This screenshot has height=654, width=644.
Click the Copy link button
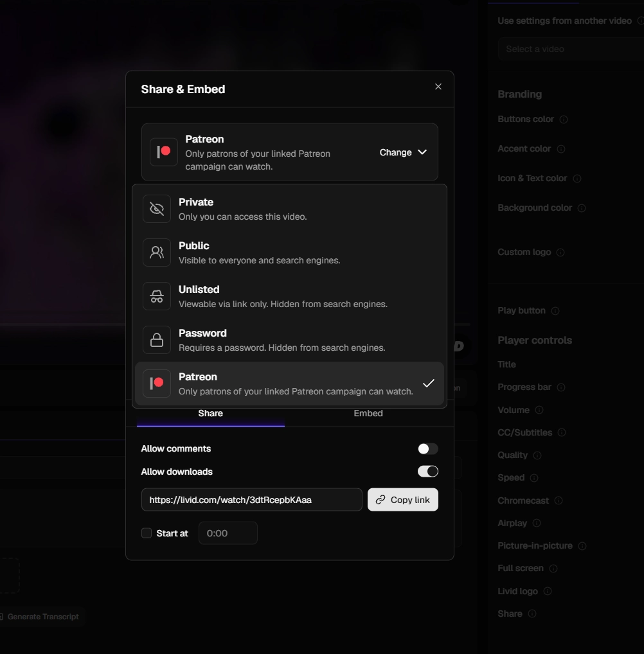click(403, 500)
